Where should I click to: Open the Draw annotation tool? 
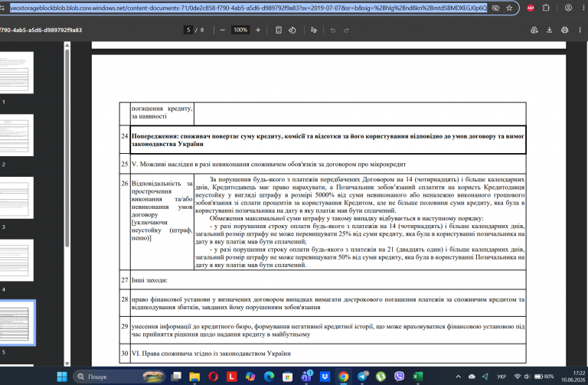pyautogui.click(x=313, y=30)
